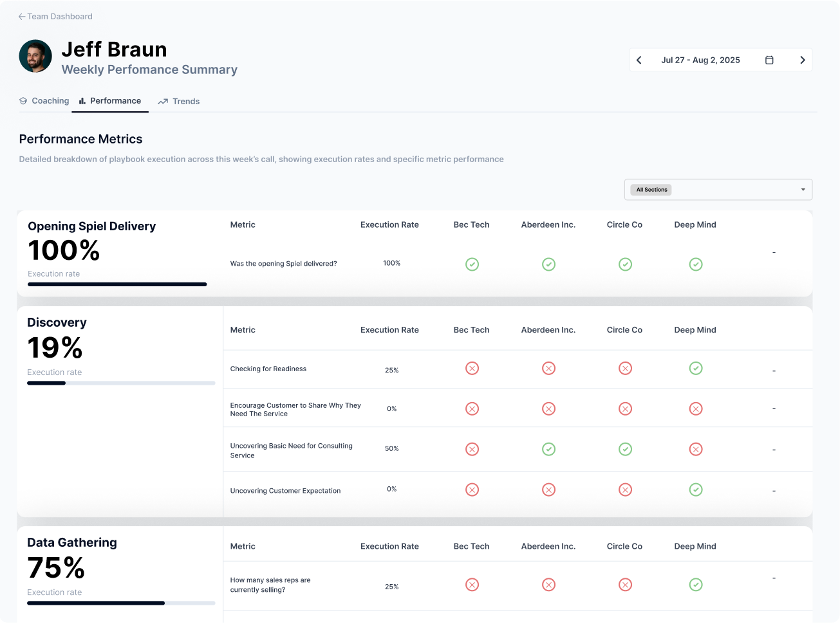The width and height of the screenshot is (840, 624).
Task: Click Checking for Readiness Aberdeen Inc. fail icon
Action: 549,369
